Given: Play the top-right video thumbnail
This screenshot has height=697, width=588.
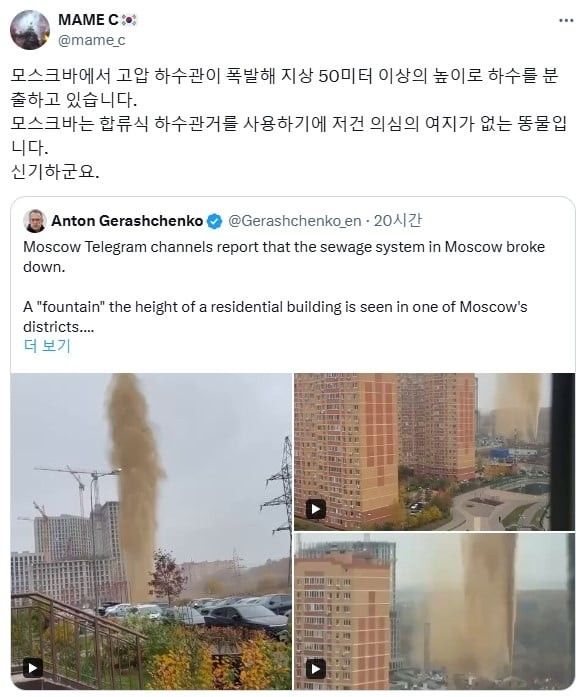Looking at the screenshot, I should [316, 509].
